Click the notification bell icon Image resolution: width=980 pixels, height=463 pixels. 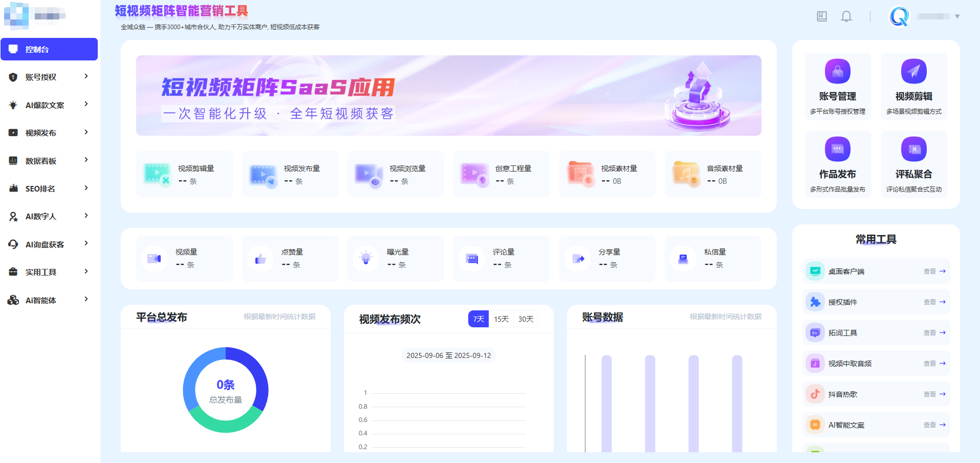[x=846, y=16]
